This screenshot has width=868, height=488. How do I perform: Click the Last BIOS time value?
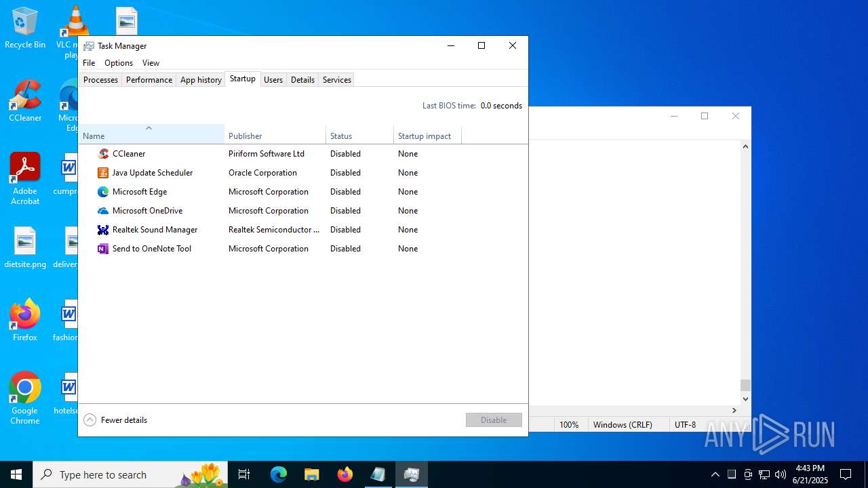pyautogui.click(x=501, y=106)
